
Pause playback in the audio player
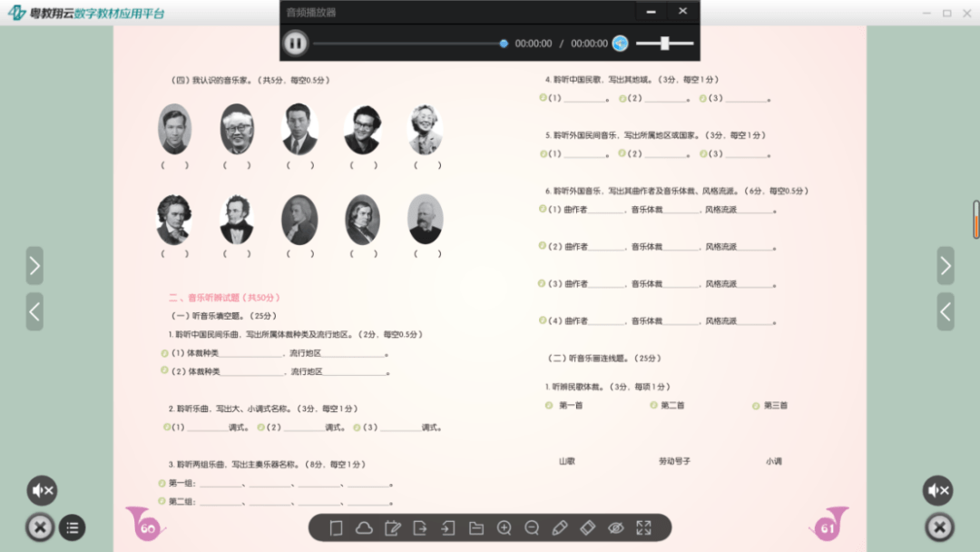click(295, 43)
